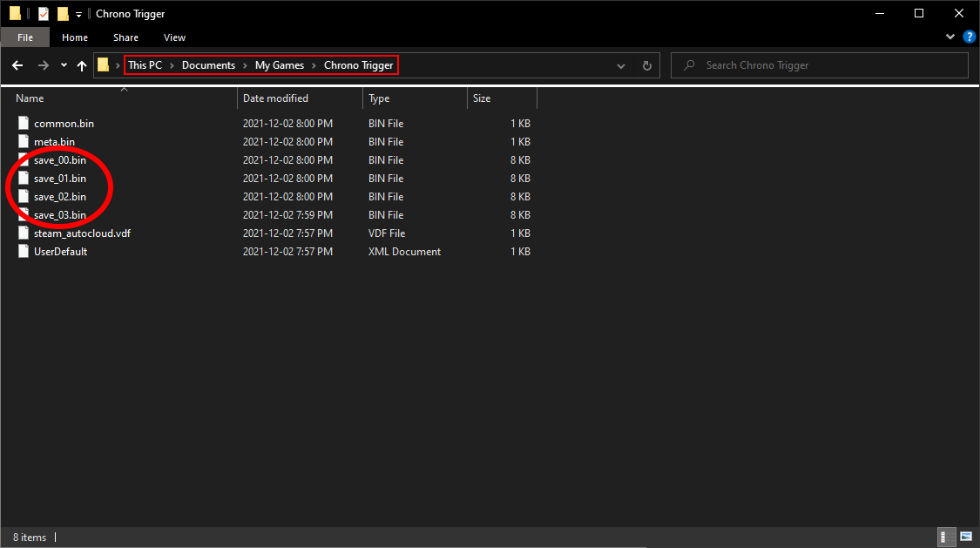Go up one folder level
The image size is (980, 548).
(x=82, y=65)
